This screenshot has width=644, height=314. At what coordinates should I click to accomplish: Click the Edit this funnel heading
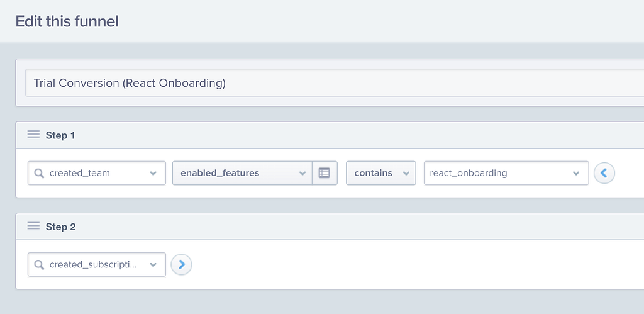tap(67, 21)
